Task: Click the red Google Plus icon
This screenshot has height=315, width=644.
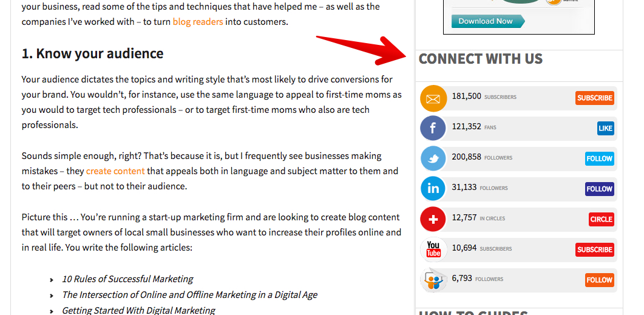Action: tap(433, 219)
